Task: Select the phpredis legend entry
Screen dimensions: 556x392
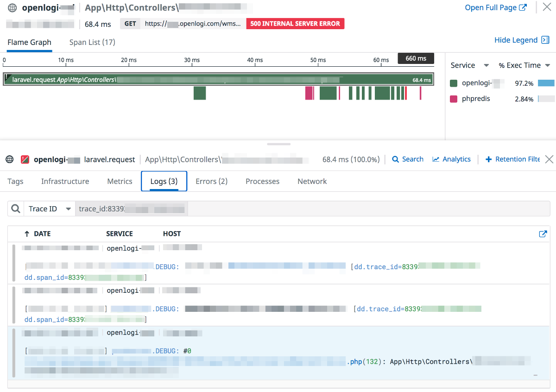Action: pos(476,99)
